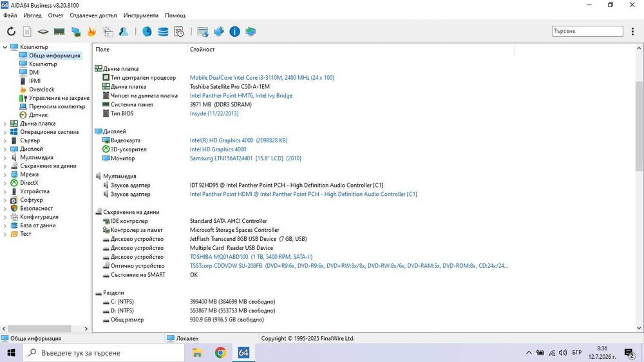The width and height of the screenshot is (644, 362).
Task: Open the Помощ menu
Action: click(x=175, y=15)
